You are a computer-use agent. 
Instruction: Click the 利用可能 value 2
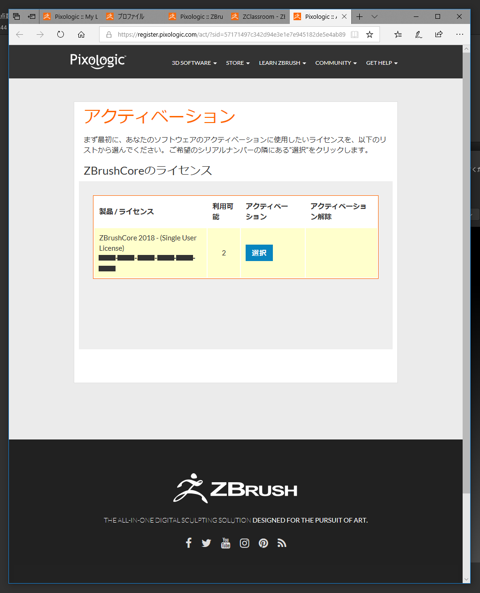(x=224, y=253)
